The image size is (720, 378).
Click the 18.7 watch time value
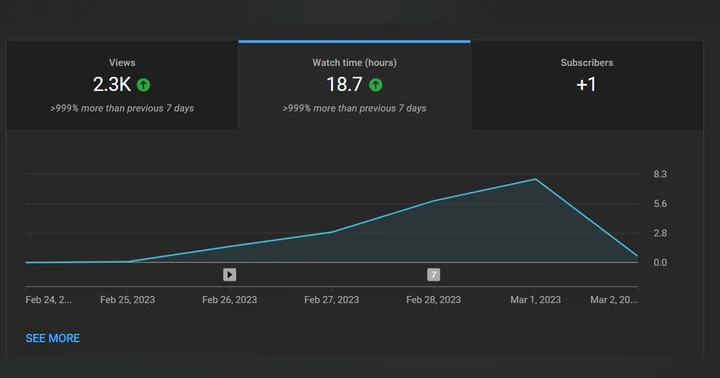pyautogui.click(x=344, y=85)
